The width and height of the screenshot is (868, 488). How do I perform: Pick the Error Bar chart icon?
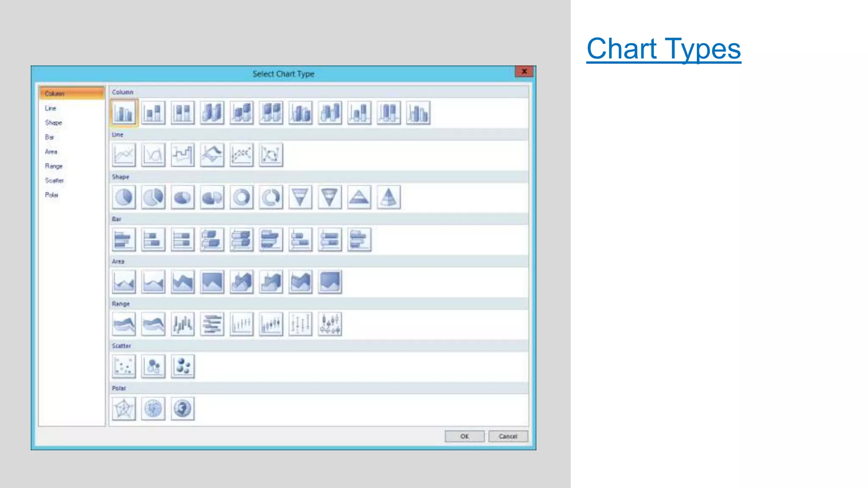[x=300, y=324]
